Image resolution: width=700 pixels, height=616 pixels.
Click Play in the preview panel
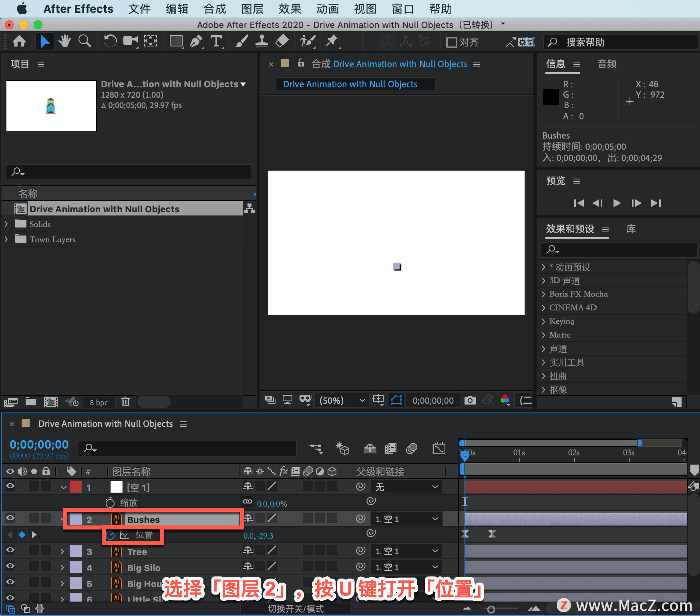coord(617,203)
